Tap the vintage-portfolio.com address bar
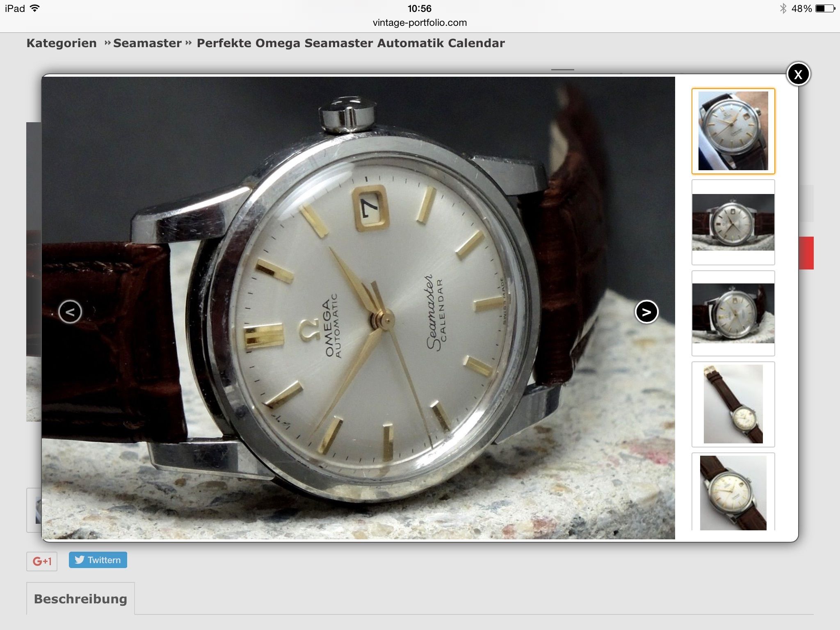This screenshot has height=630, width=840. coord(420,23)
